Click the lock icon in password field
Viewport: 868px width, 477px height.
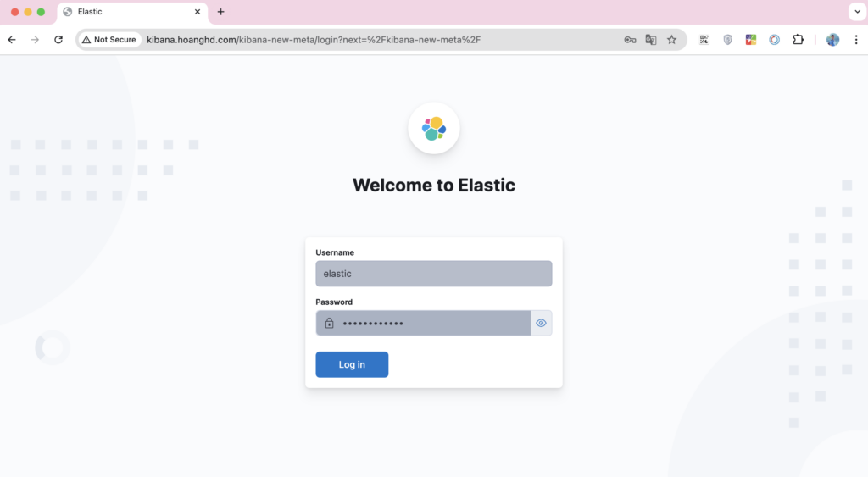(330, 323)
